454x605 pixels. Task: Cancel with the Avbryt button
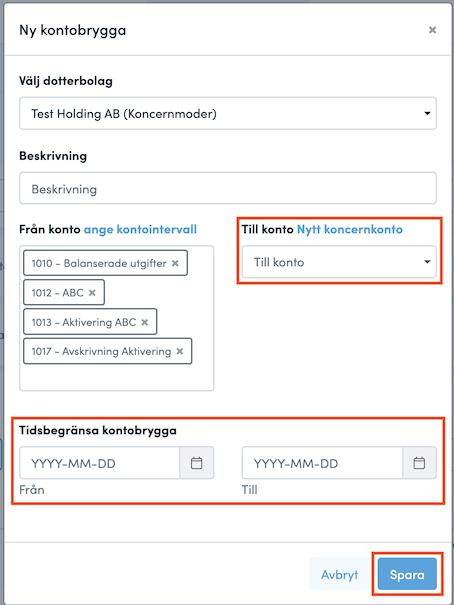pyautogui.click(x=340, y=574)
